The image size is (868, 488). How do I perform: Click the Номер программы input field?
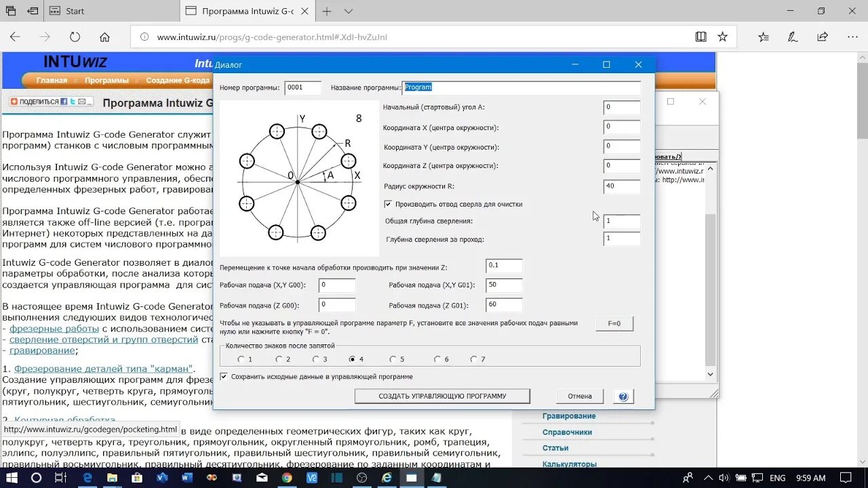tap(303, 87)
